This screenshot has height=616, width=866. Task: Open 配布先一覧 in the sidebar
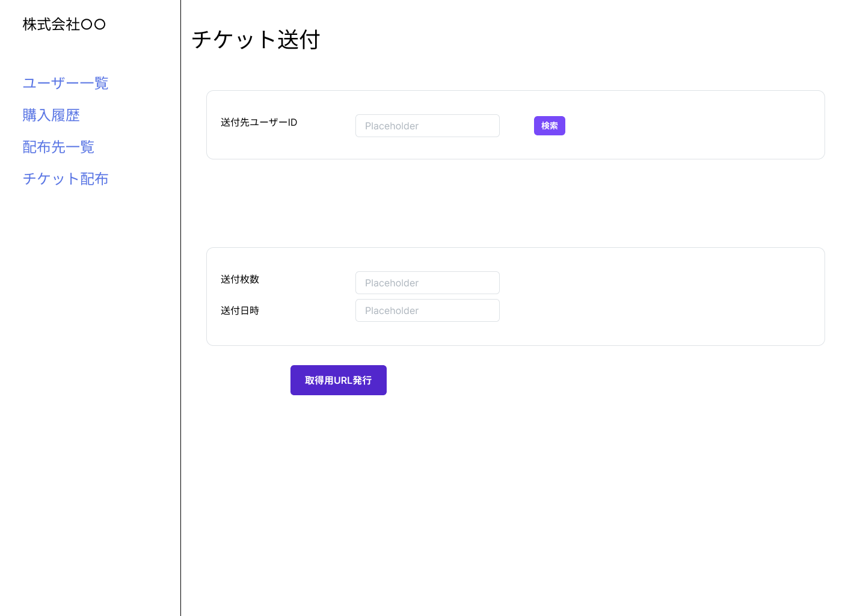[58, 147]
